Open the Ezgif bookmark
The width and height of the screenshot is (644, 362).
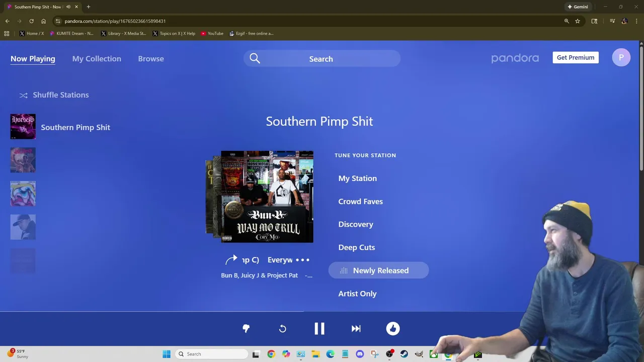252,34
